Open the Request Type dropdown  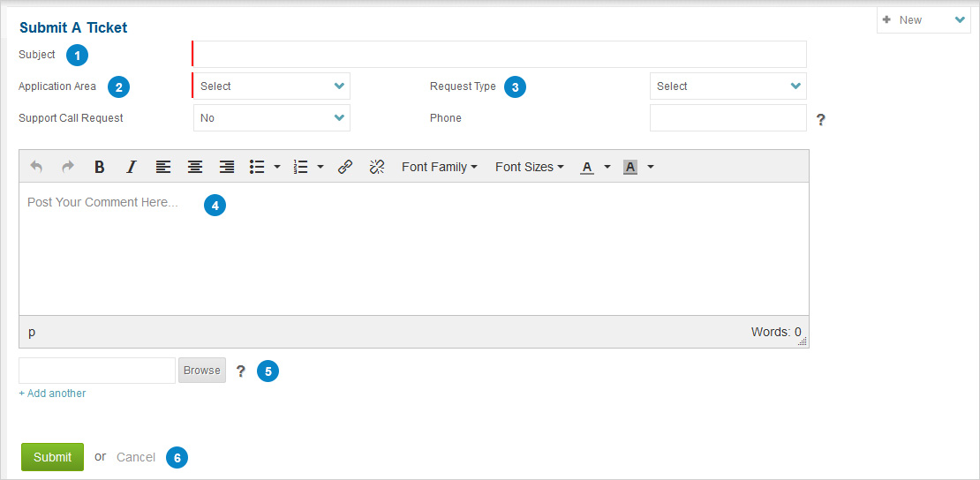coord(728,86)
